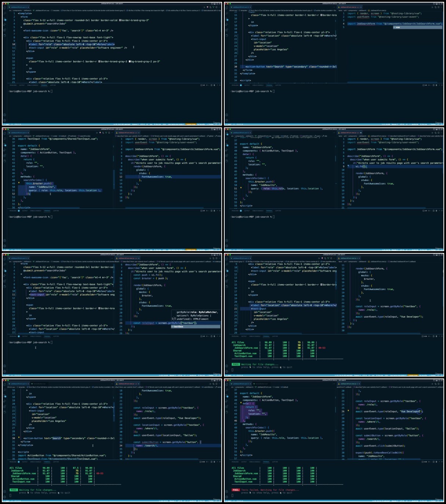446x504 pixels.
Task: Click Accounts icon in the single-editor screenshot
Action: 4,115
